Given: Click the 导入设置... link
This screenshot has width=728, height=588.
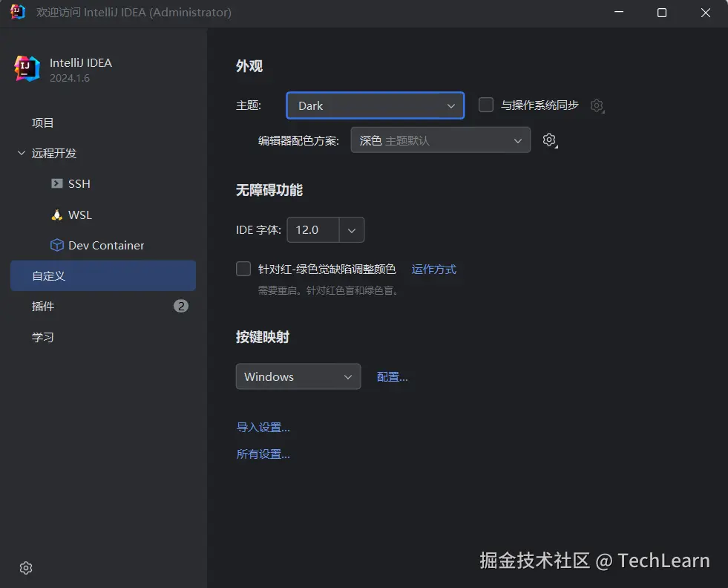Looking at the screenshot, I should [x=263, y=428].
